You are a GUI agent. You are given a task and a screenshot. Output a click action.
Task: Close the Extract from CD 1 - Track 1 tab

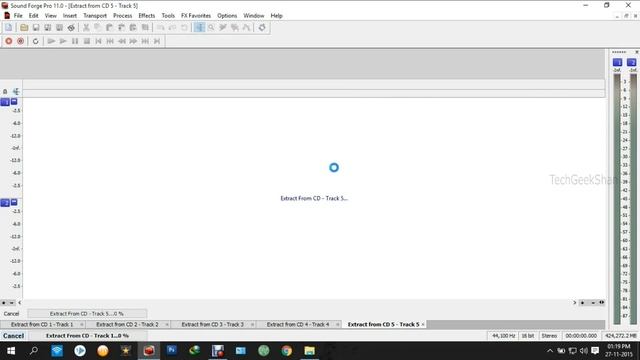point(82,324)
